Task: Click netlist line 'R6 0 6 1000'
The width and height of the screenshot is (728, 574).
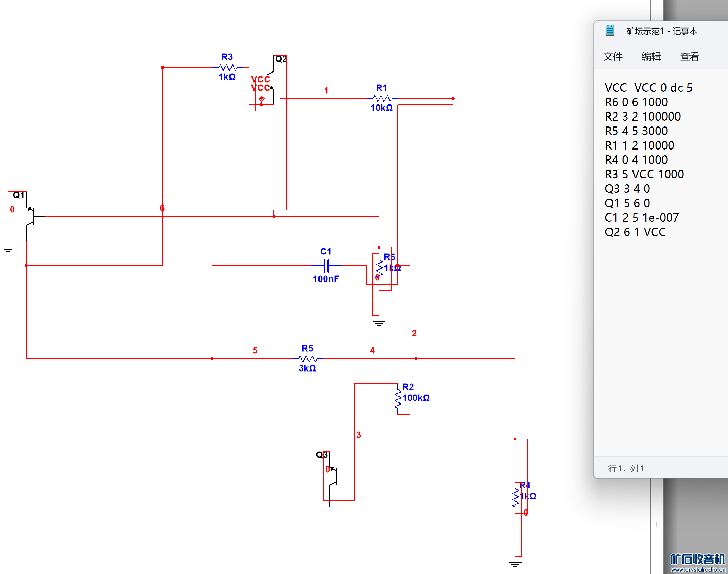Action: [x=636, y=102]
